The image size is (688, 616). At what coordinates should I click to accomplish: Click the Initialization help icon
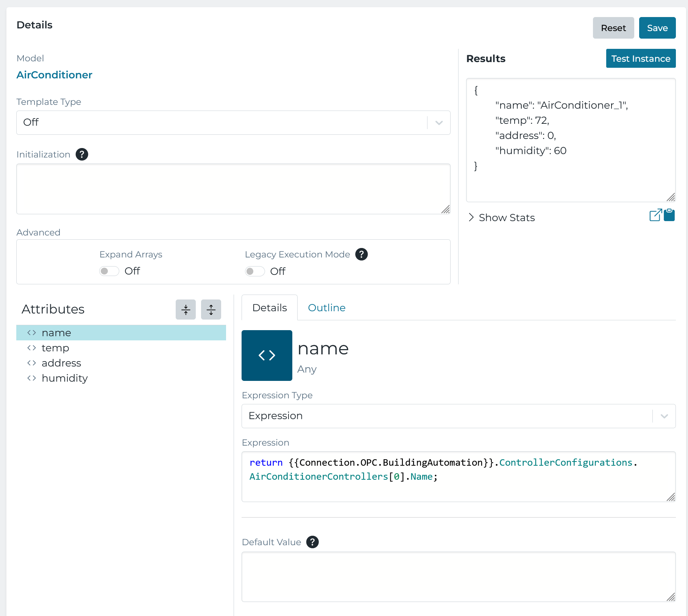click(x=81, y=154)
